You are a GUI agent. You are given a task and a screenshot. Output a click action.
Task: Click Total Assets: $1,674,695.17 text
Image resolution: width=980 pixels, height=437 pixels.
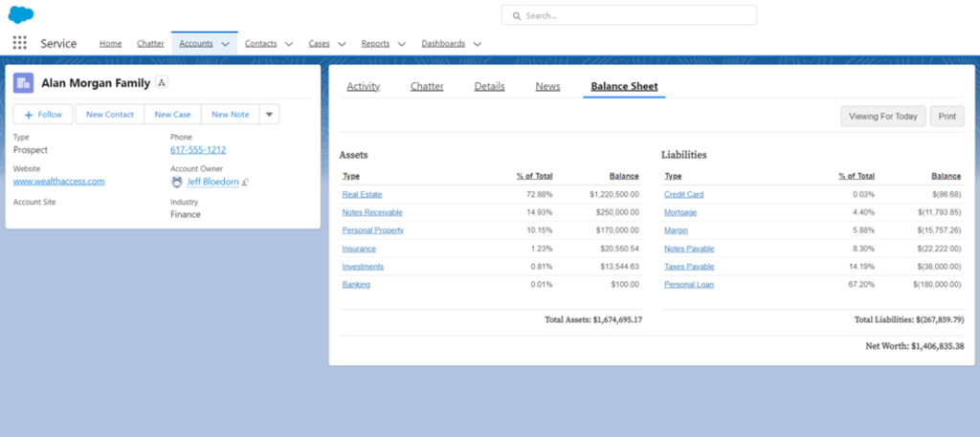(x=593, y=319)
